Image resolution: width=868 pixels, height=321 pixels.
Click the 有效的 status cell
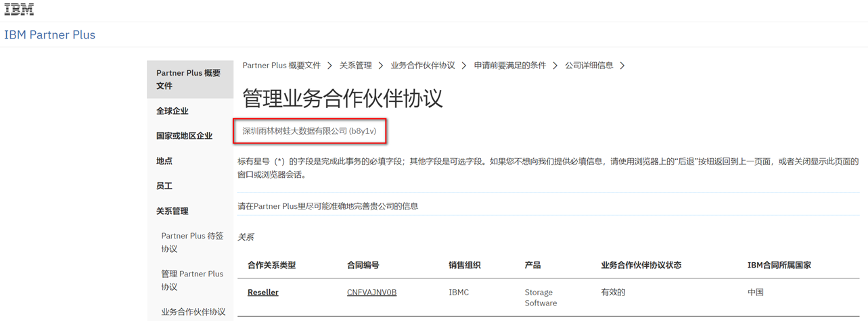613,292
